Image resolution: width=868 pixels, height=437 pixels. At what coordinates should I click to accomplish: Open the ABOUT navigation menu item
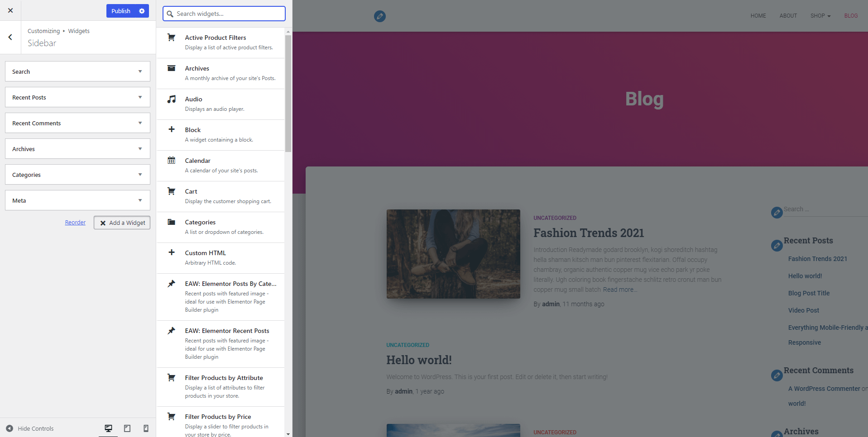pos(788,16)
